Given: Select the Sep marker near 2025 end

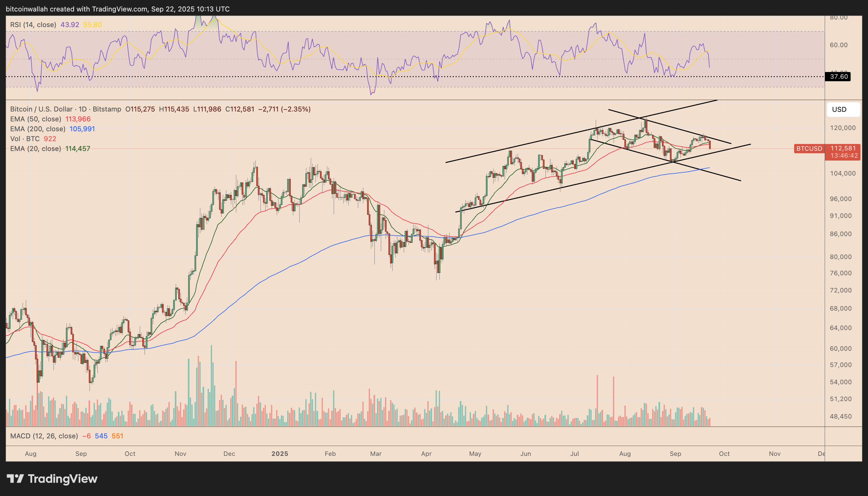Looking at the screenshot, I should point(675,454).
